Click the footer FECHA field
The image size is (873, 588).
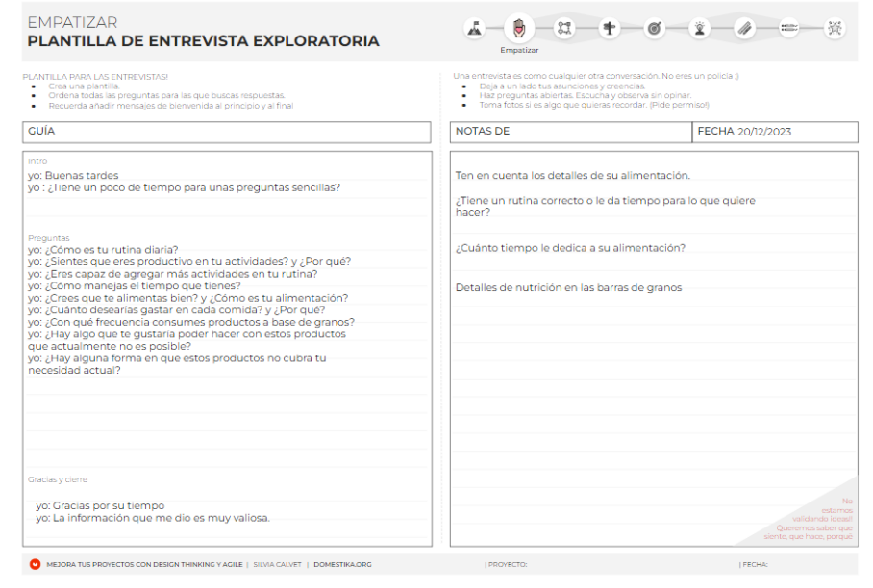click(x=754, y=565)
